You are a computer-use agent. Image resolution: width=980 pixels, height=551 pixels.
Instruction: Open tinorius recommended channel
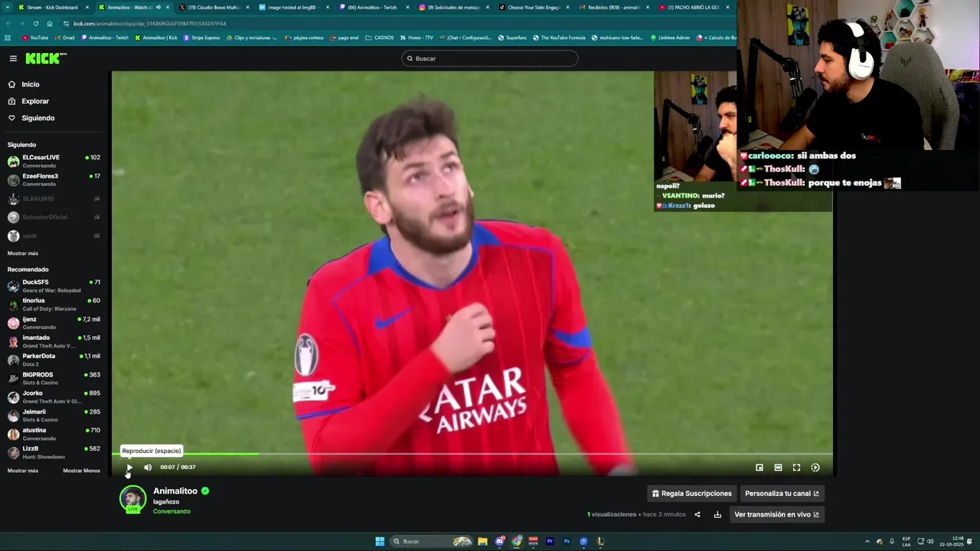click(x=54, y=304)
